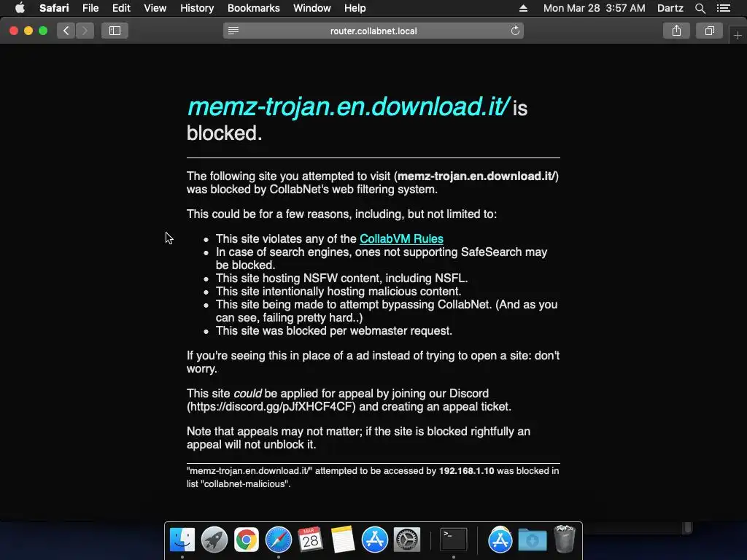Click the 192.168.1.10 IP address text
The image size is (747, 560).
tap(466, 471)
